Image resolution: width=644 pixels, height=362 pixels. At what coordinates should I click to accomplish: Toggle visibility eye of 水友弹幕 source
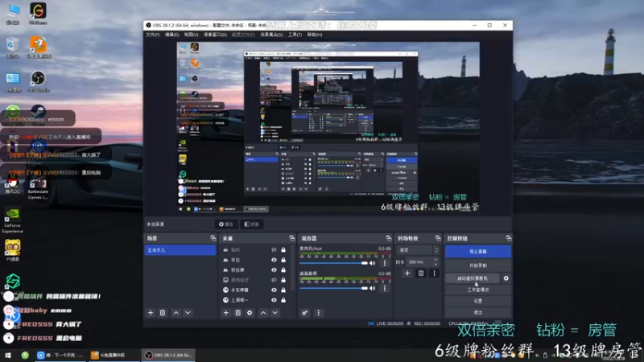(274, 290)
